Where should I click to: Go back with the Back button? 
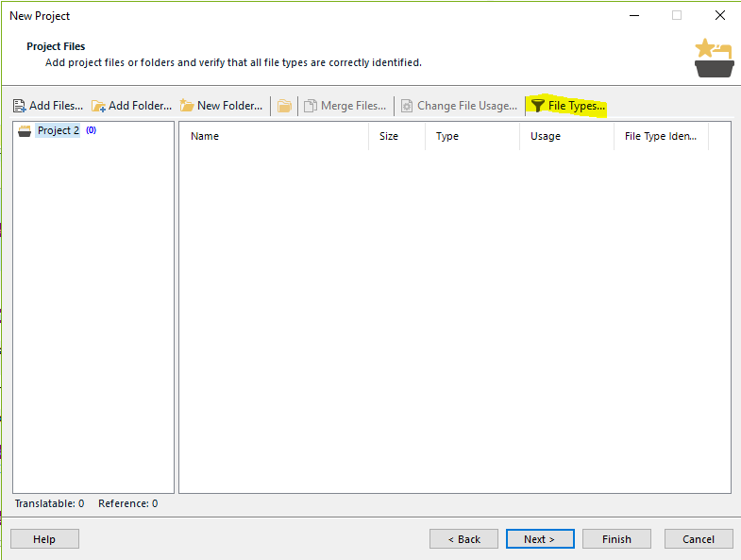click(463, 539)
